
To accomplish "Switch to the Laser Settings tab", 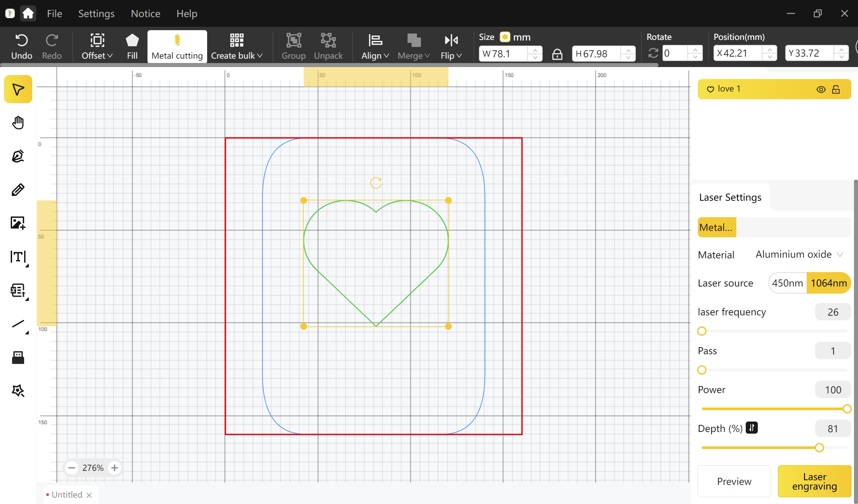I will tap(730, 197).
